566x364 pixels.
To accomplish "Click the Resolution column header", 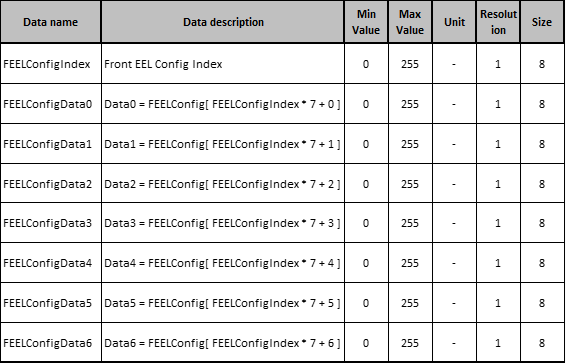I will click(x=498, y=22).
